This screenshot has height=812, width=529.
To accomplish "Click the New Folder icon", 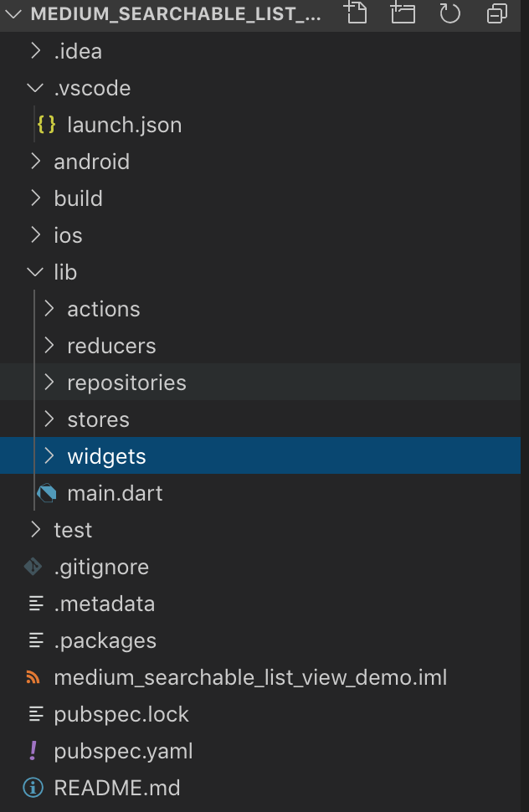I will pyautogui.click(x=403, y=13).
